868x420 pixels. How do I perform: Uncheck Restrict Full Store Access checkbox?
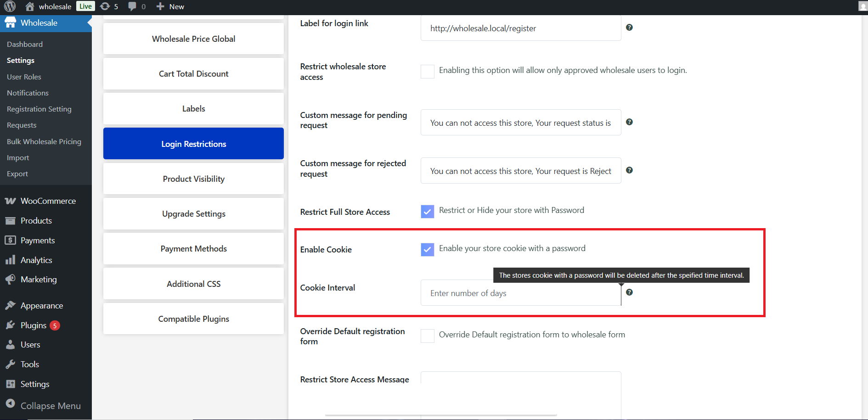tap(428, 211)
